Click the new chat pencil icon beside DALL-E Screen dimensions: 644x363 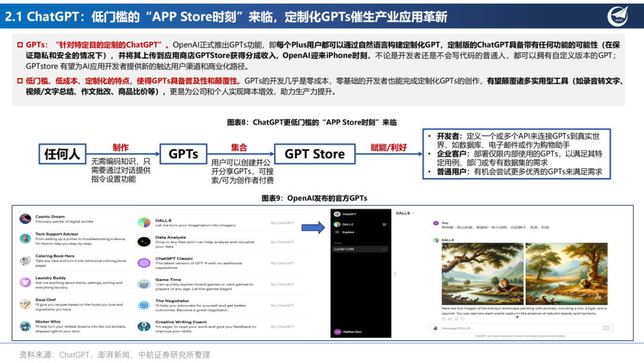pos(385,224)
